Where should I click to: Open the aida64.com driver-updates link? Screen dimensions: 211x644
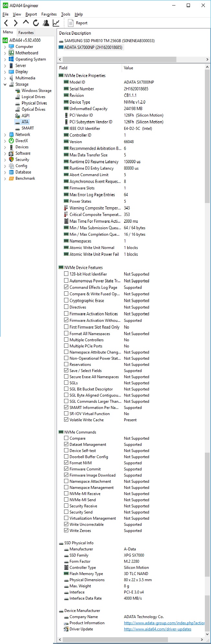(158, 629)
